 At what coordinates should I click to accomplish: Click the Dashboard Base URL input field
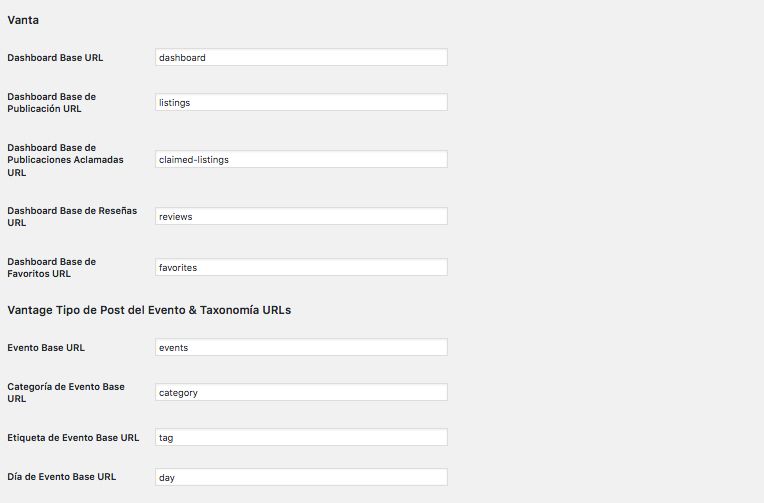pyautogui.click(x=301, y=57)
